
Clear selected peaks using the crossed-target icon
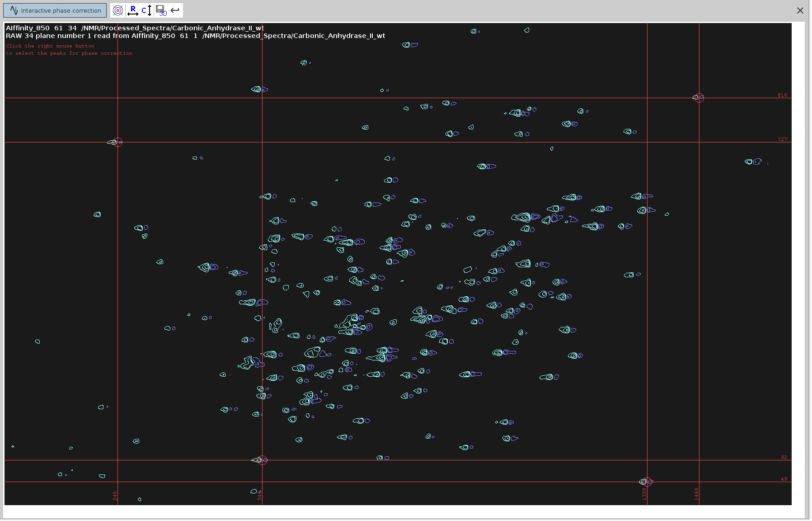tap(118, 10)
